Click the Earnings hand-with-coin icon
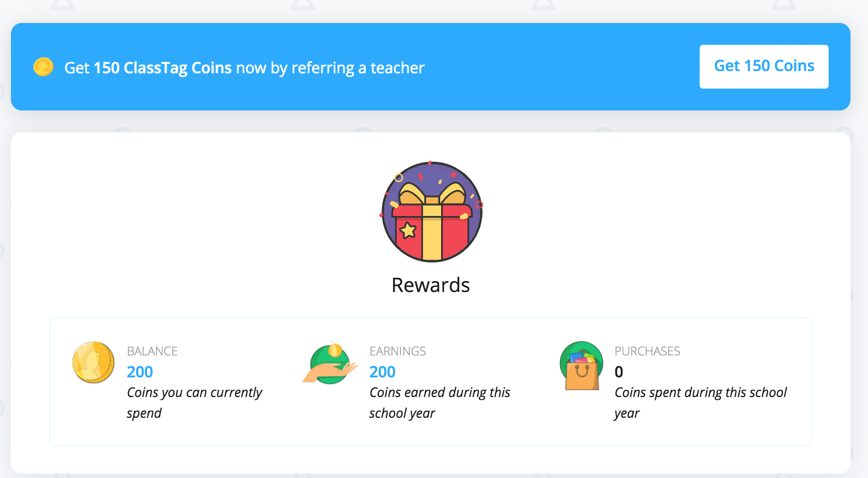 tap(330, 362)
